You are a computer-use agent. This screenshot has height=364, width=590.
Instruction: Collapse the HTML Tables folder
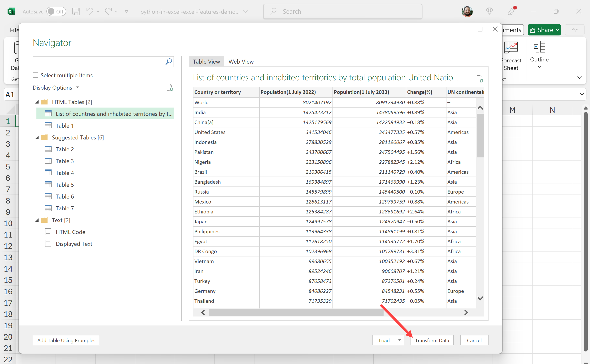click(x=37, y=102)
